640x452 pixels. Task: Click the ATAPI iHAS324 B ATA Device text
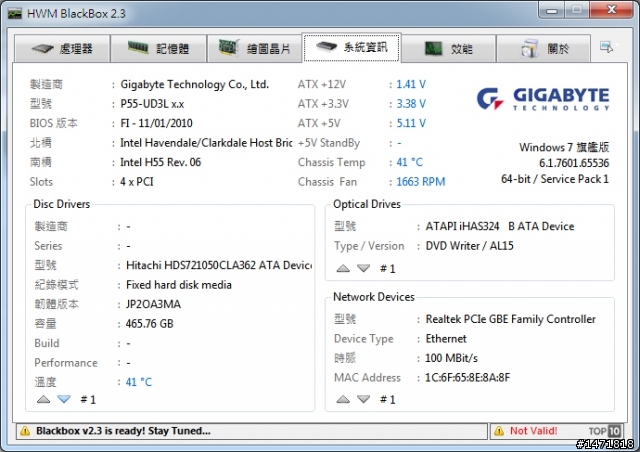pyautogui.click(x=500, y=226)
